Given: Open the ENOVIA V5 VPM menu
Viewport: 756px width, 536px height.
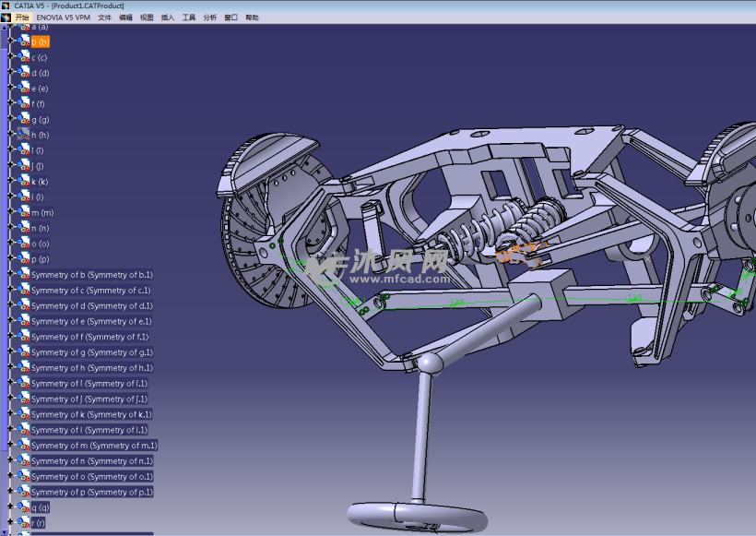Looking at the screenshot, I should [64, 18].
